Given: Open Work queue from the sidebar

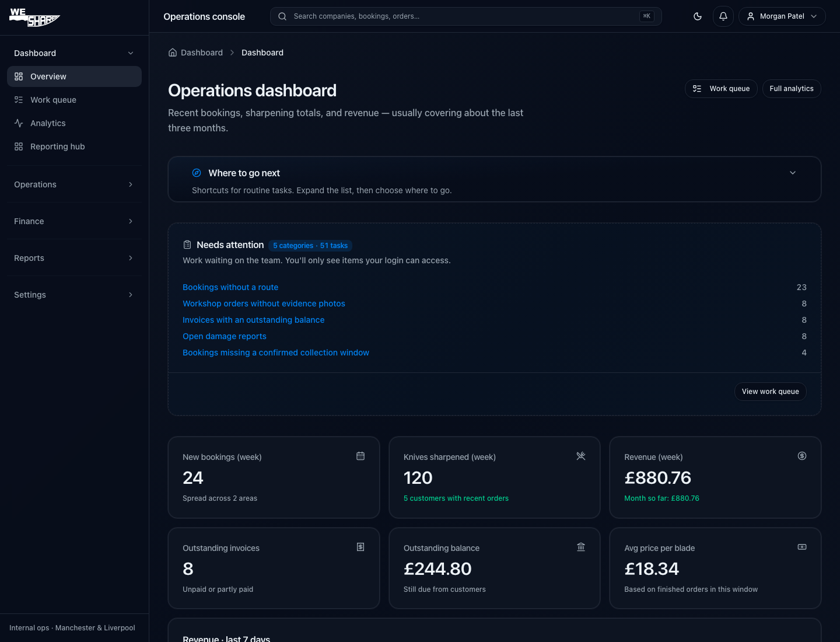Looking at the screenshot, I should (74, 100).
